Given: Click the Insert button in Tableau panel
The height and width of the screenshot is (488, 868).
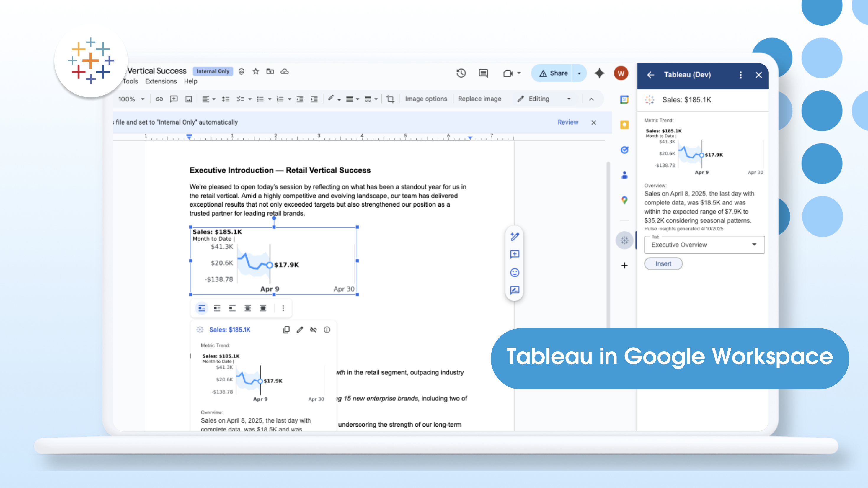Looking at the screenshot, I should [x=663, y=264].
